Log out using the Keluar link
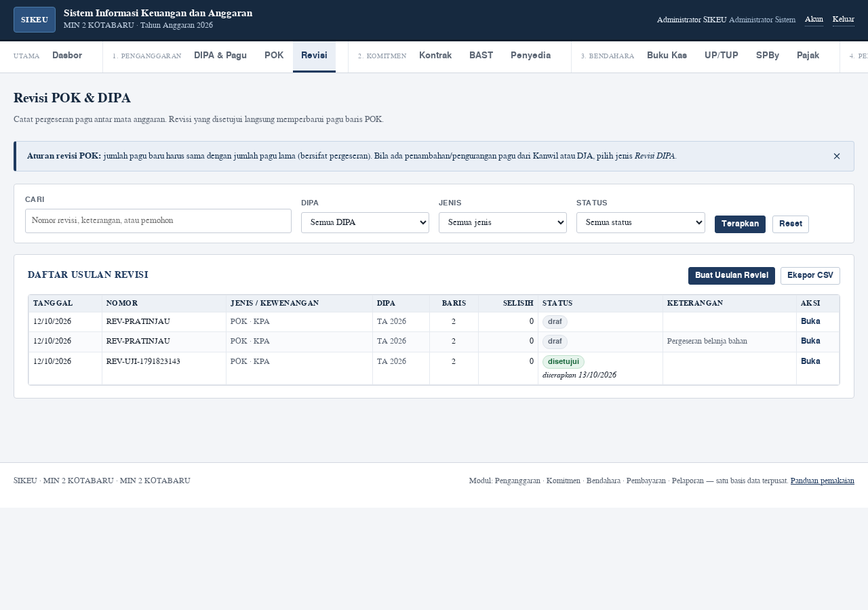Viewport: 868px width, 610px height. point(844,20)
